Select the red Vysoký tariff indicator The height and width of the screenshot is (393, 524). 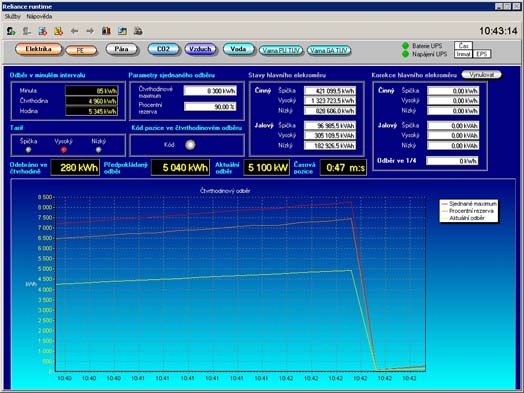click(x=63, y=150)
